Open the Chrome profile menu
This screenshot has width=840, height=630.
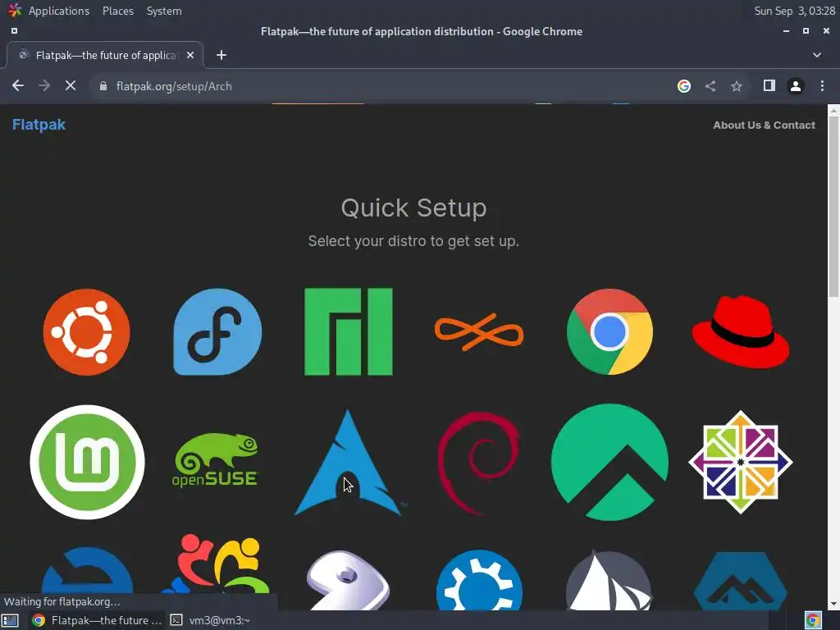click(x=796, y=85)
